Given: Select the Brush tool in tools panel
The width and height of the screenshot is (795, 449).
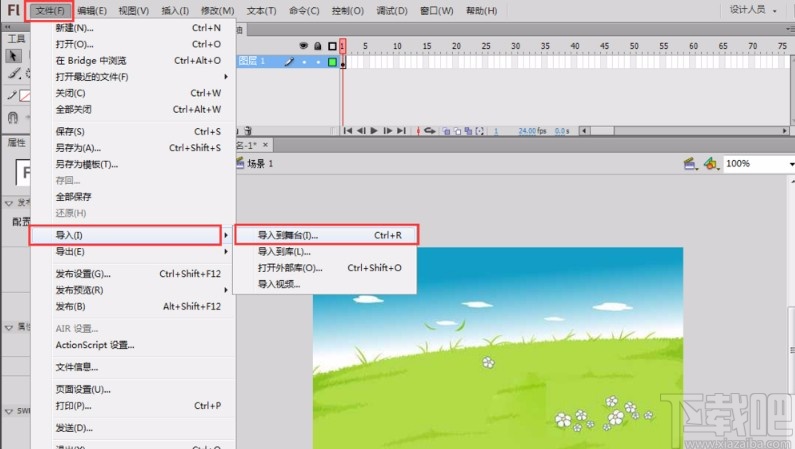Looking at the screenshot, I should point(14,74).
